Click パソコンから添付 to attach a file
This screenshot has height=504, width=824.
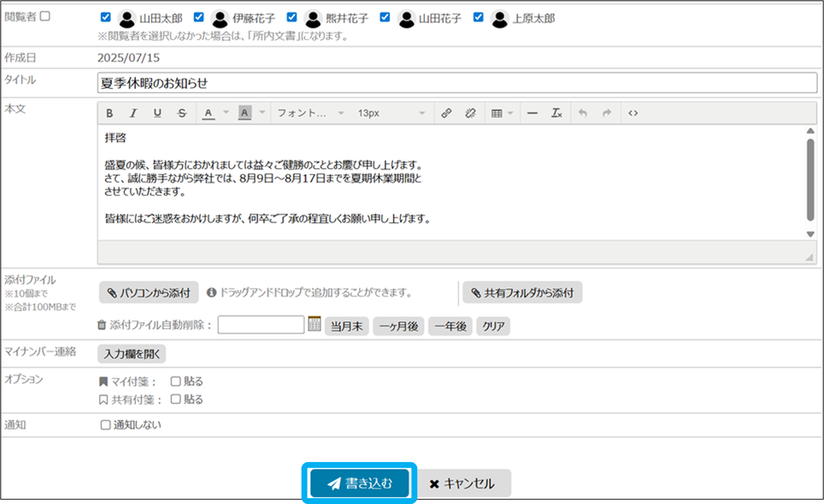[x=149, y=293]
